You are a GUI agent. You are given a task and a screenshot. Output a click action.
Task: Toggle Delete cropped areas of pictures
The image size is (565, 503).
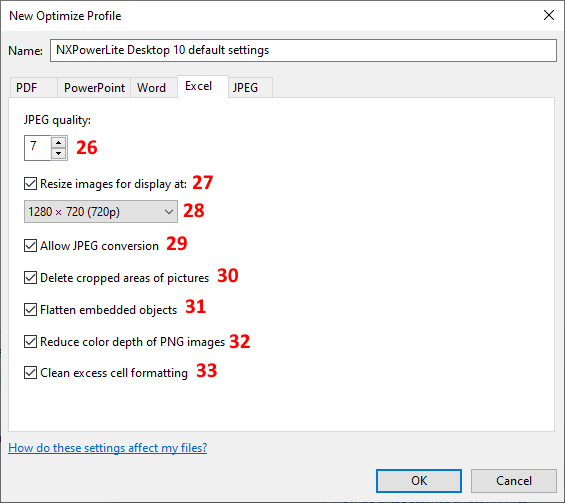pyautogui.click(x=30, y=278)
